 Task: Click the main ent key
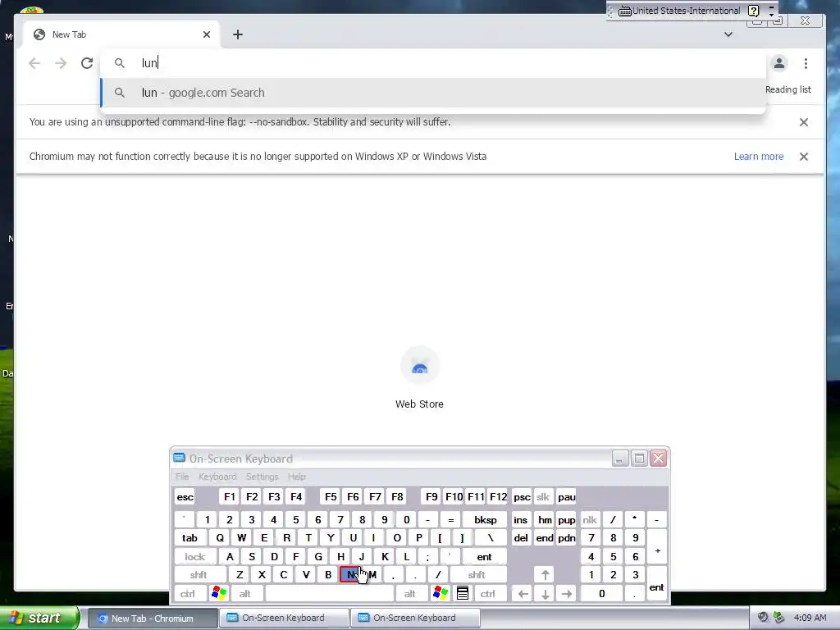point(484,557)
